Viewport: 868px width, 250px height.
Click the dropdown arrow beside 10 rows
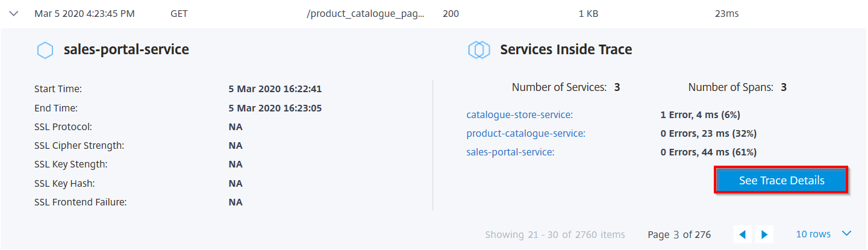[846, 234]
